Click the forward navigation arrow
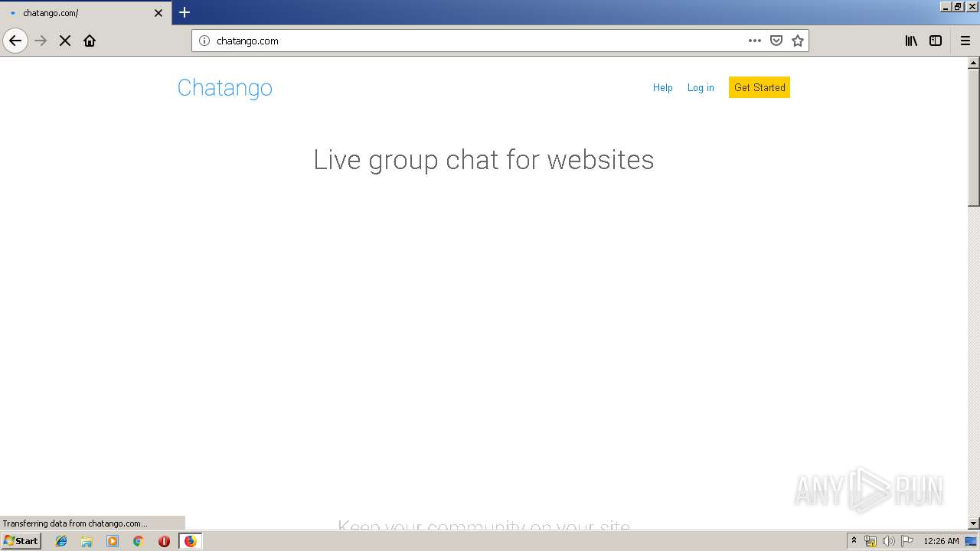Viewport: 980px width, 551px height. 41,41
